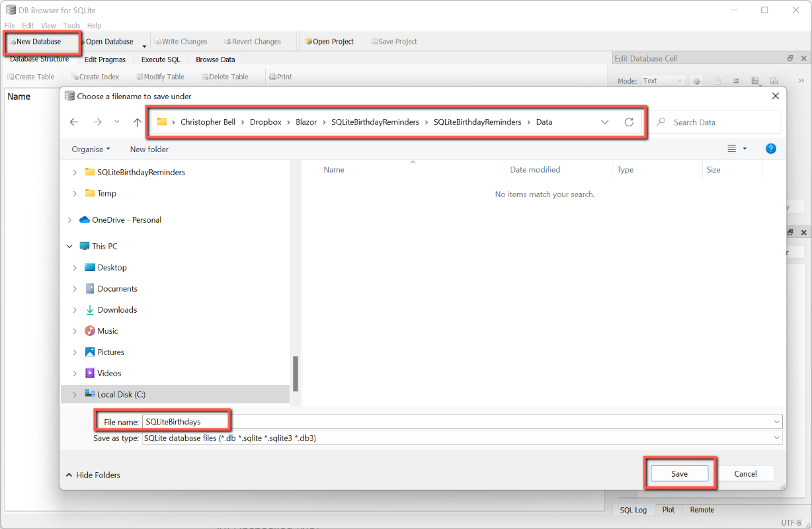Click the Open Project toolbar icon

(x=308, y=42)
